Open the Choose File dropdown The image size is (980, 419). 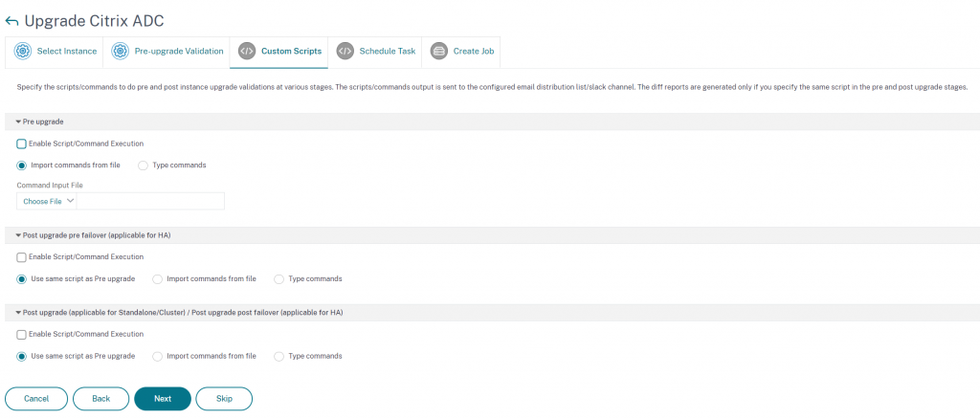pyautogui.click(x=47, y=201)
